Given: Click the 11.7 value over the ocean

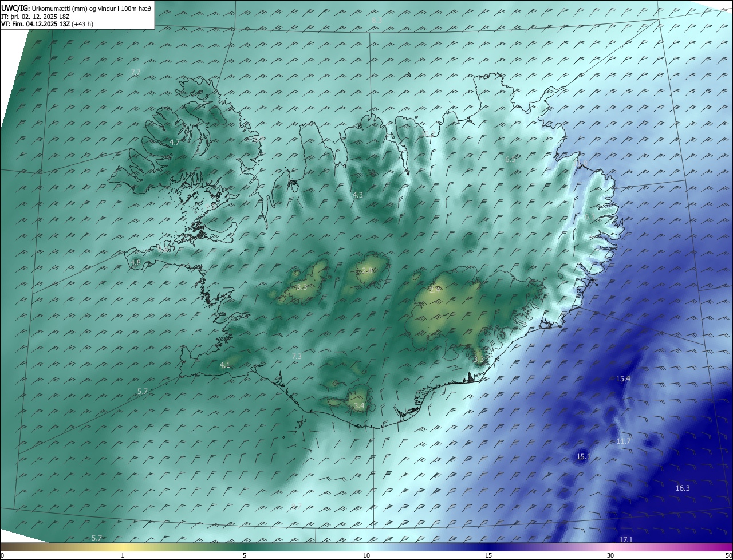Looking at the screenshot, I should [624, 441].
